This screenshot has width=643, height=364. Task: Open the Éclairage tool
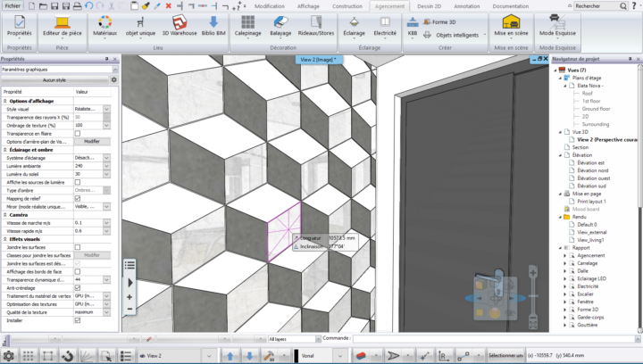[354, 26]
